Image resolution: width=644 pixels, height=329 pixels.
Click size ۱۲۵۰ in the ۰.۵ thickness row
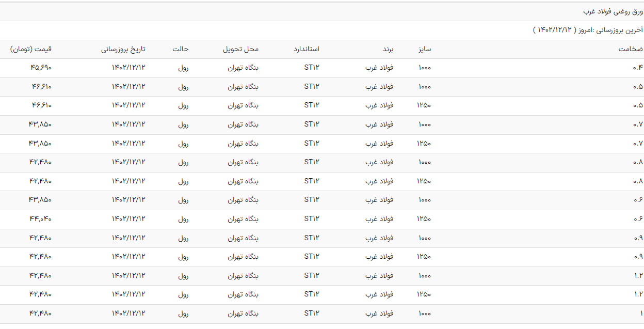(424, 105)
